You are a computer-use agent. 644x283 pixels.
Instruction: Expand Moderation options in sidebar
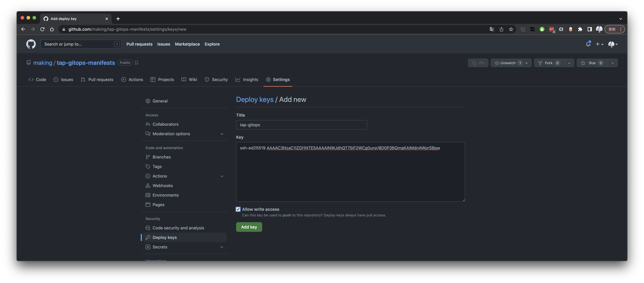(x=222, y=134)
